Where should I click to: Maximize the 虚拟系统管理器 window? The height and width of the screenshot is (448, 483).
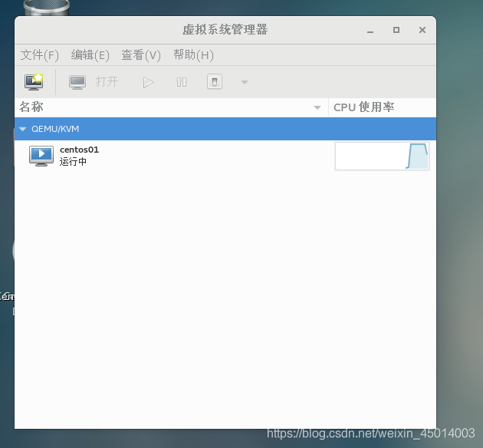pyautogui.click(x=396, y=30)
